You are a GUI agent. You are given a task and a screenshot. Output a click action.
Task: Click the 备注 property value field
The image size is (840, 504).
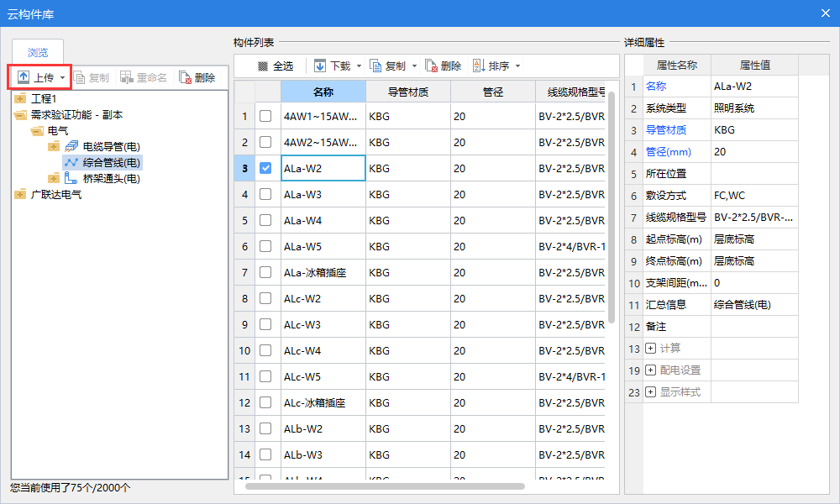tap(753, 326)
